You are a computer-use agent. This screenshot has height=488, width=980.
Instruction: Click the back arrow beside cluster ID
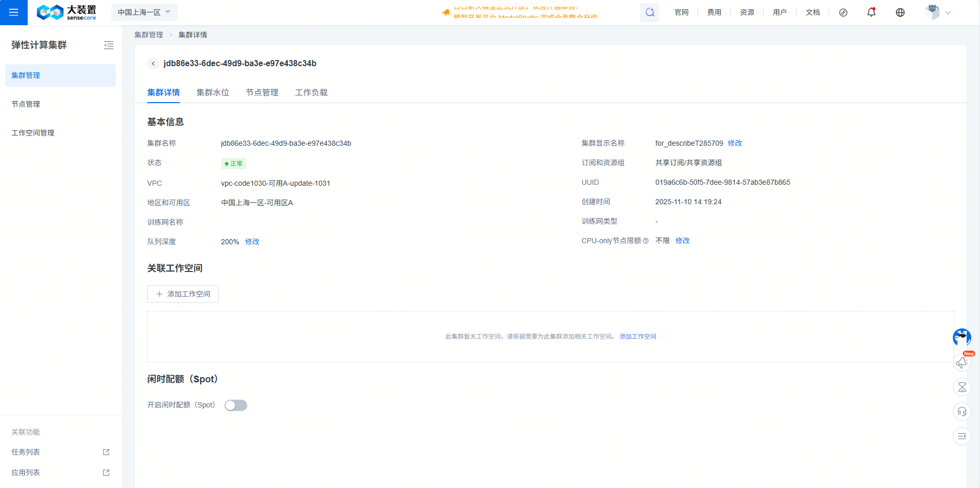click(x=153, y=64)
